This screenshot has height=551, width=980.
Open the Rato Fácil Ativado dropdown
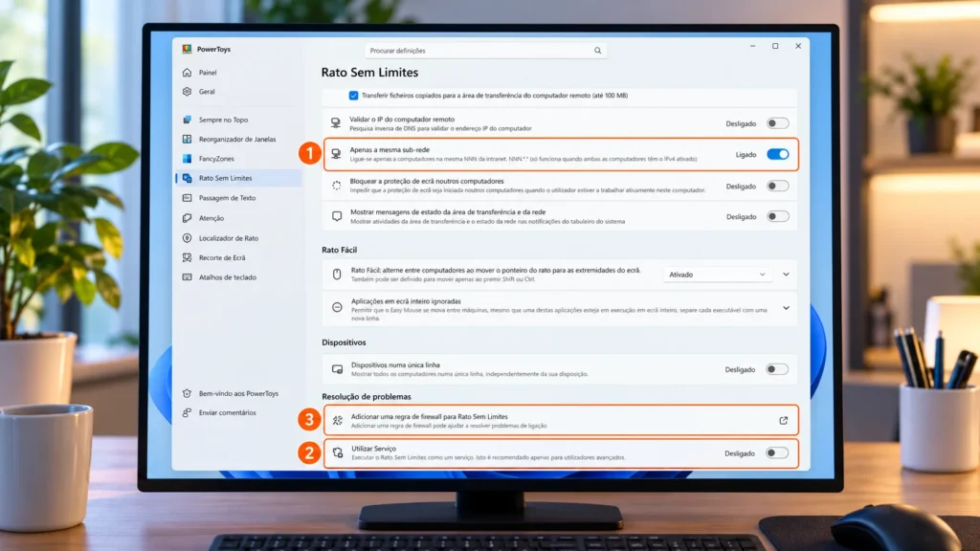(717, 275)
